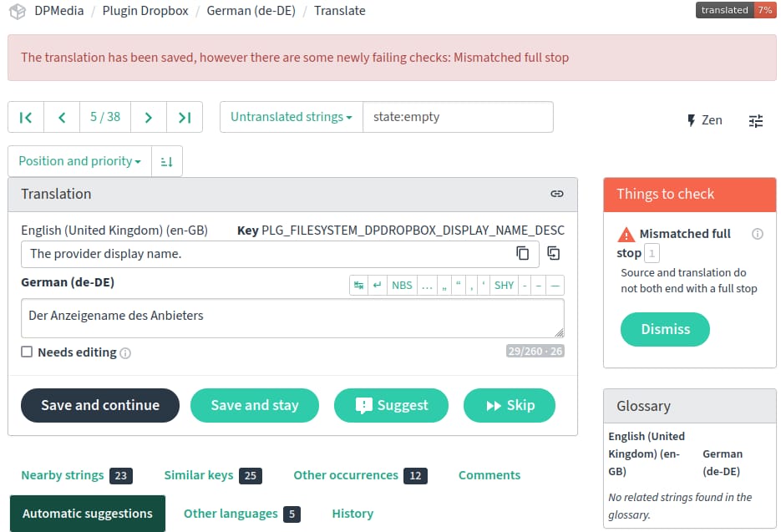Dismiss the Mismatched full stop check
Image resolution: width=781 pixels, height=532 pixels.
[665, 329]
